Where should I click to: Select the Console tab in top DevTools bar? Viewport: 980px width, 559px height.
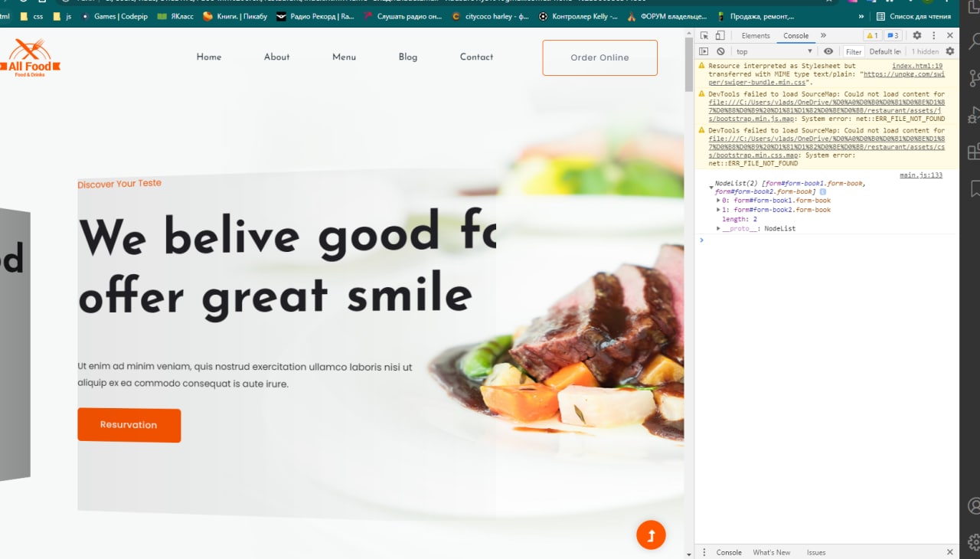tap(795, 35)
